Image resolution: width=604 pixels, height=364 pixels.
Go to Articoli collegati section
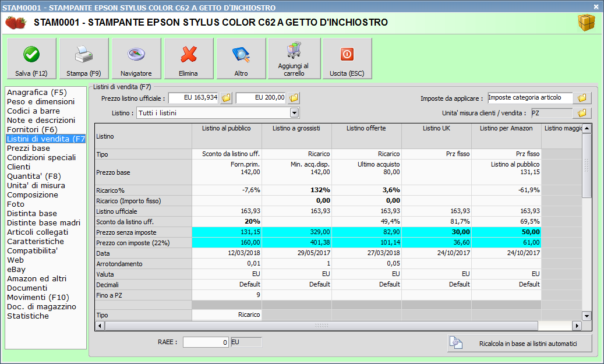pyautogui.click(x=37, y=232)
